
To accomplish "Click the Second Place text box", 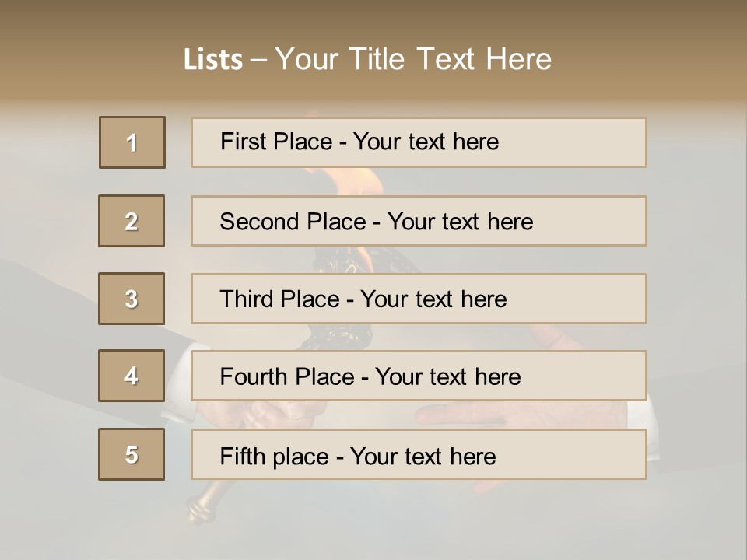I will (x=419, y=221).
